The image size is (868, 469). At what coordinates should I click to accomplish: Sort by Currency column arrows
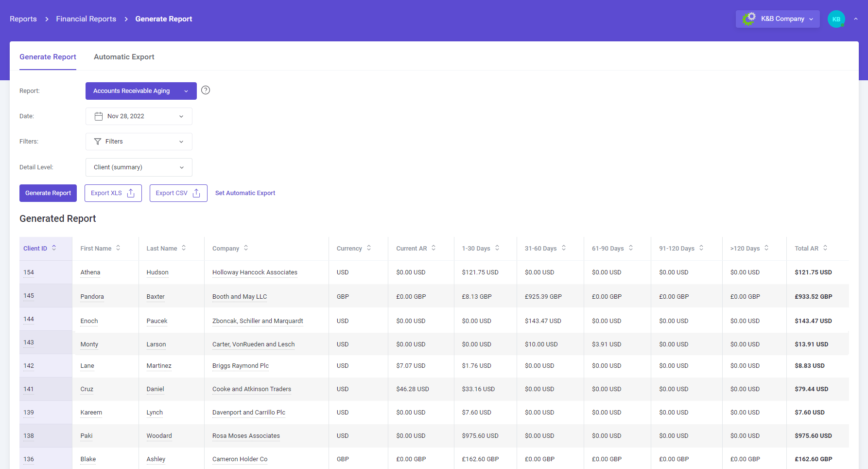click(x=369, y=248)
